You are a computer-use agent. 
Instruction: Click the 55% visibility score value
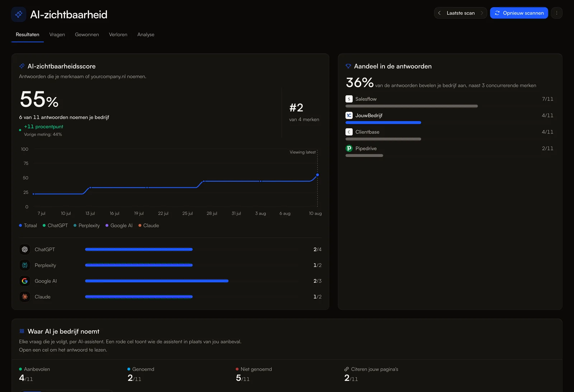coord(39,99)
